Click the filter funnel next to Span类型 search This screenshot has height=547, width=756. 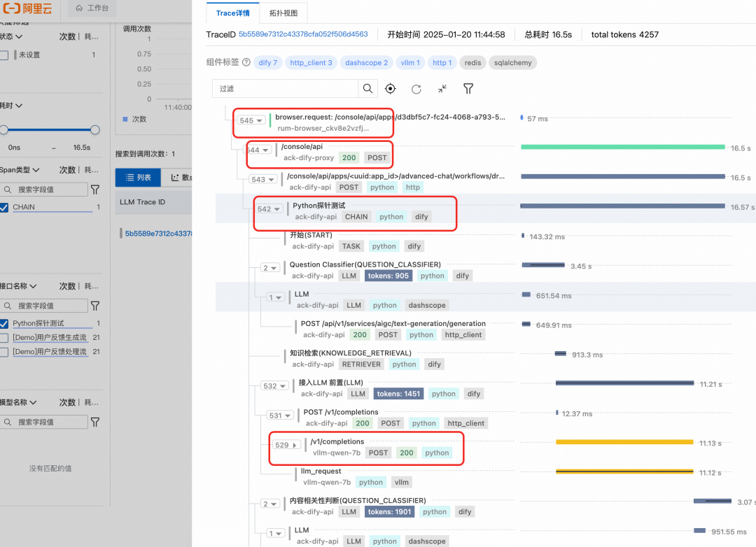pos(95,190)
